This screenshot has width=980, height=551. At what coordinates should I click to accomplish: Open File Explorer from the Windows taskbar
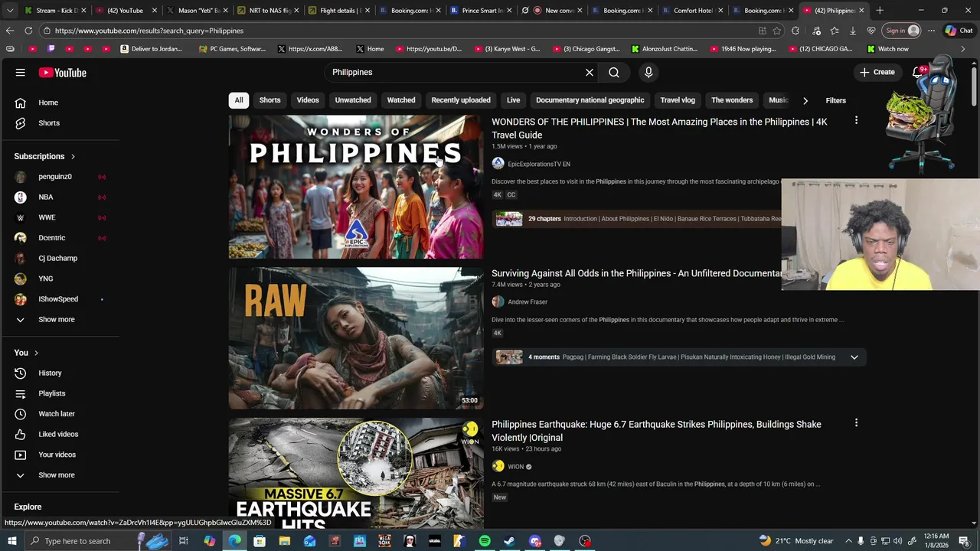[284, 541]
